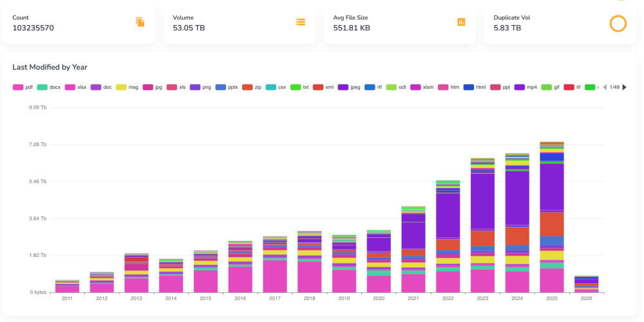Screen dimensions: 644x322
Task: Click the 5.83 TB duplicate volume value
Action: 507,28
